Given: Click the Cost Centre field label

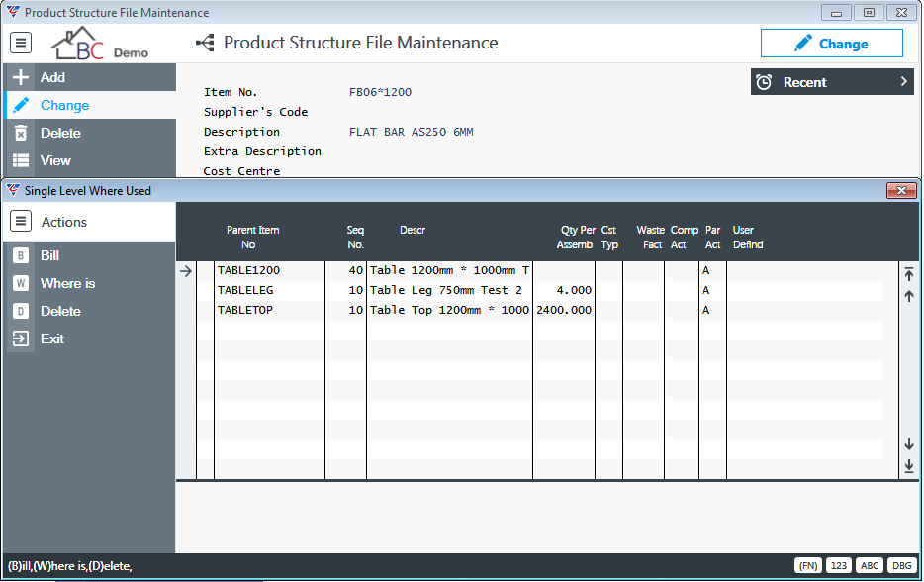Looking at the screenshot, I should pos(241,171).
